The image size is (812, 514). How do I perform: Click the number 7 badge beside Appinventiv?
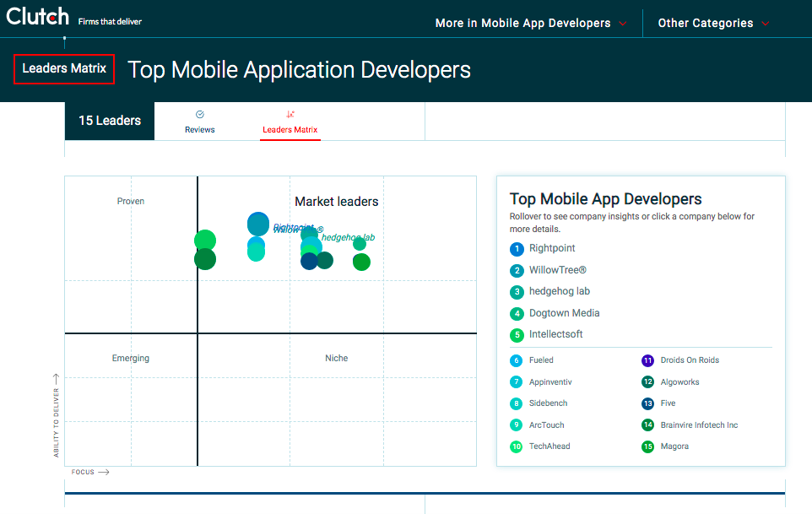517,382
